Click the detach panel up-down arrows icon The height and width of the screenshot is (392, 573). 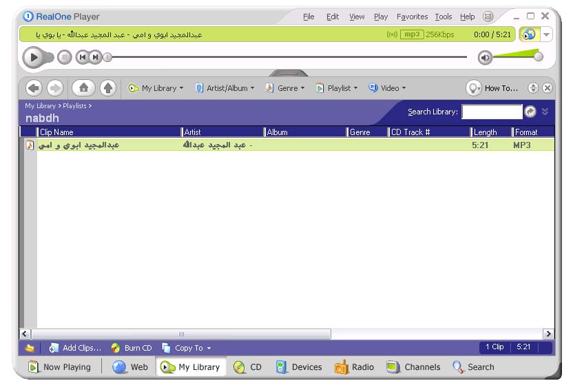[x=533, y=88]
